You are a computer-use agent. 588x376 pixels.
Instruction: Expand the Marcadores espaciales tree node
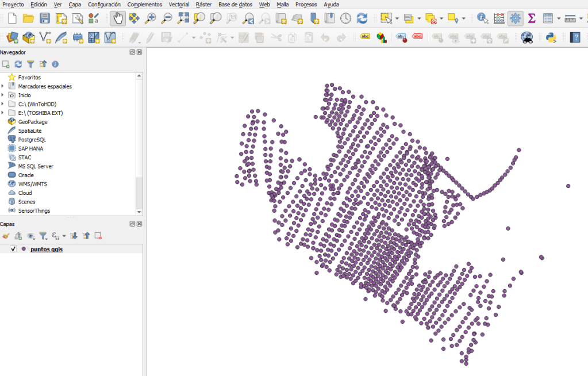(3, 86)
